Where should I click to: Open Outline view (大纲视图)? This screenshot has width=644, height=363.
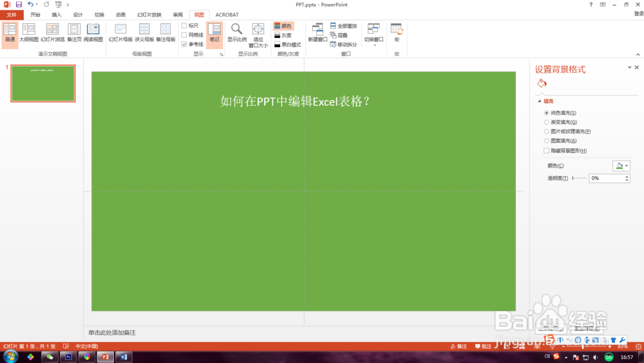(x=29, y=33)
